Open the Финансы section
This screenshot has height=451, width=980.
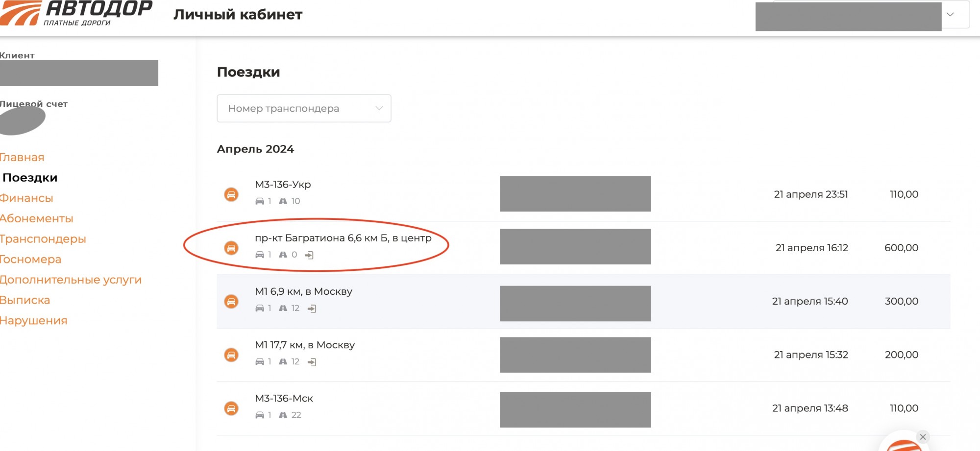(x=26, y=198)
